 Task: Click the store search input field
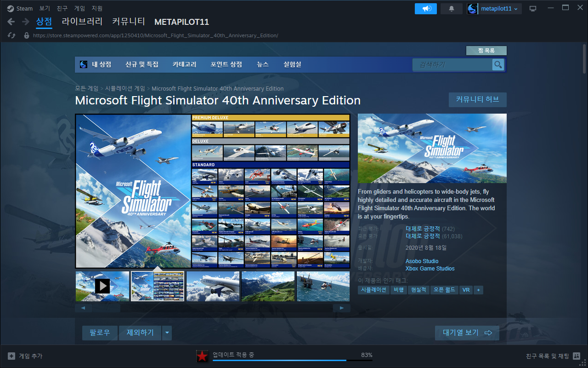coord(452,65)
